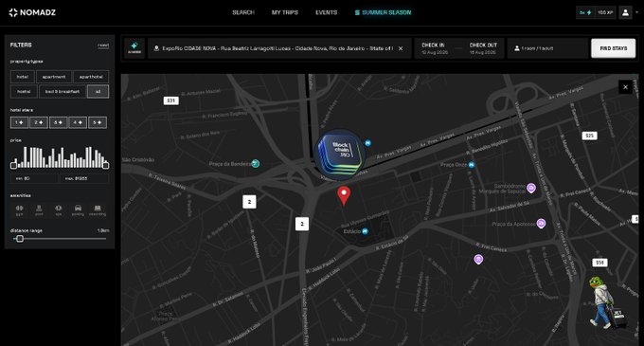
Task: Click the Find Stays button
Action: tap(613, 48)
